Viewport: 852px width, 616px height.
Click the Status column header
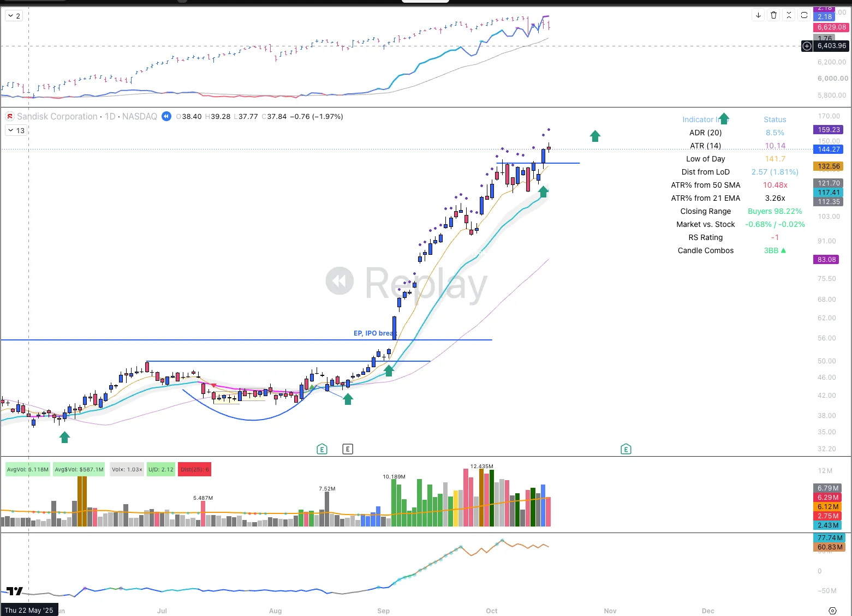(775, 119)
